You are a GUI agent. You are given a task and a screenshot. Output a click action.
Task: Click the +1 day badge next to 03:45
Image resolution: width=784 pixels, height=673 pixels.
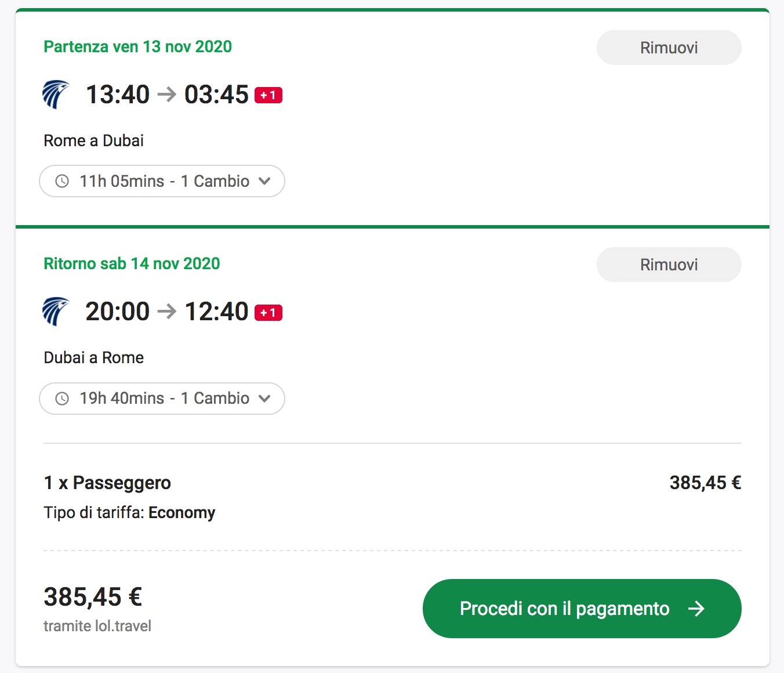[268, 95]
